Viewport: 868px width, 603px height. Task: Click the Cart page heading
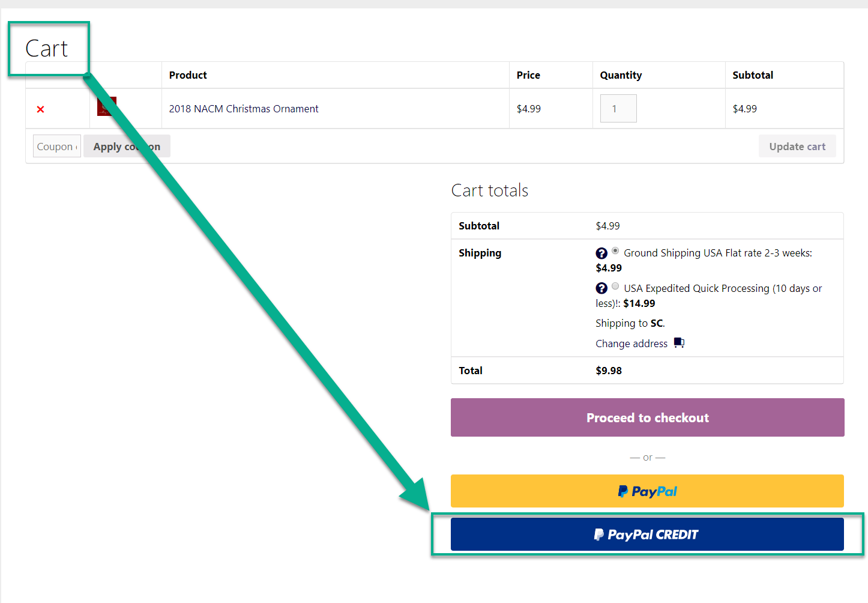click(x=47, y=49)
